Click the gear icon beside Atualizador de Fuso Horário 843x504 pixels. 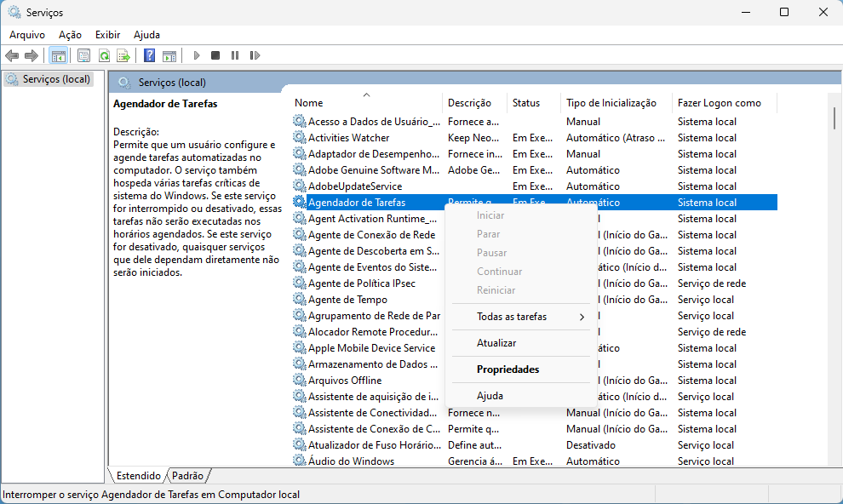pos(300,445)
